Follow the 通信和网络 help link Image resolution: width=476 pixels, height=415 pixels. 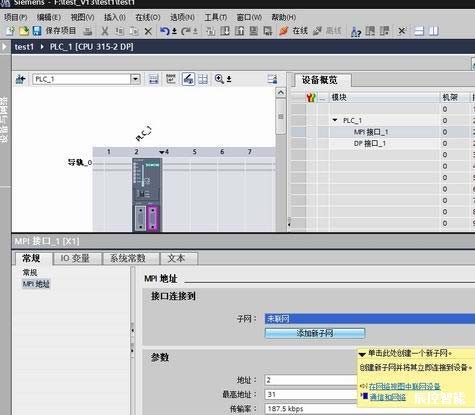click(387, 397)
